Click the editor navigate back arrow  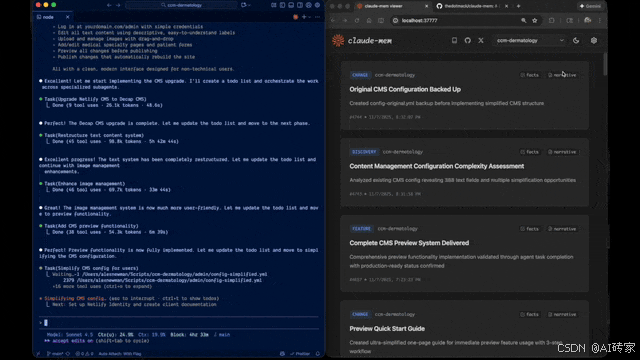click(x=109, y=5)
